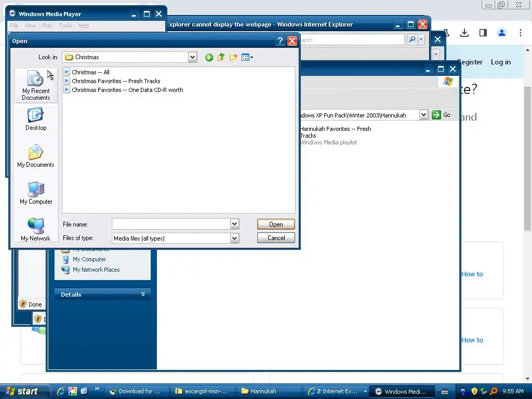Click the 9:55 AM clock

513,391
